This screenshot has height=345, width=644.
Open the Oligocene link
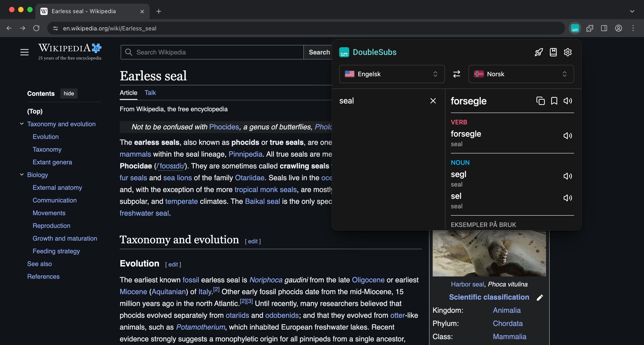[x=368, y=280]
